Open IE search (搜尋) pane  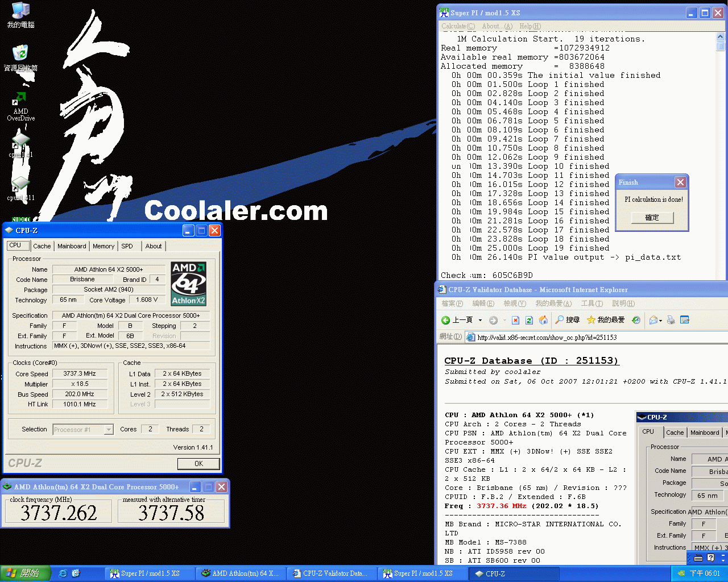pos(568,320)
